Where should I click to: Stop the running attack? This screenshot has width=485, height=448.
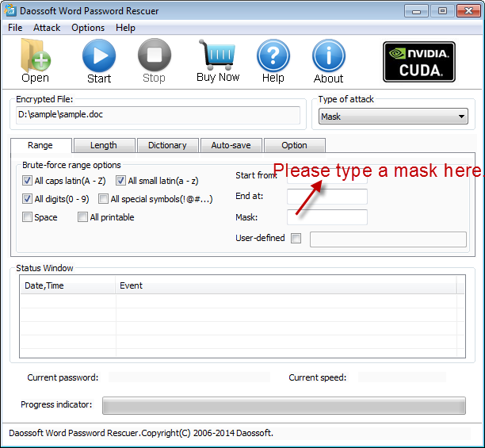click(x=154, y=60)
